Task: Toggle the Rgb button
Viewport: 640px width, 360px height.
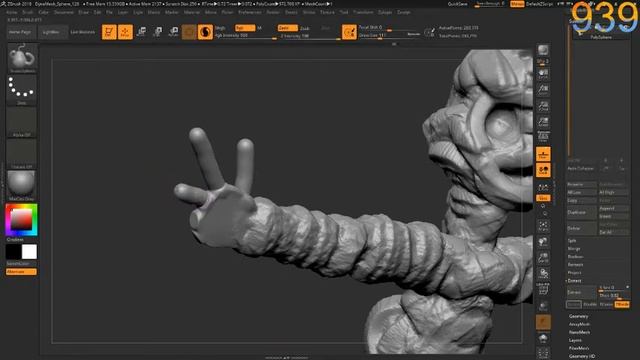Action: click(245, 28)
